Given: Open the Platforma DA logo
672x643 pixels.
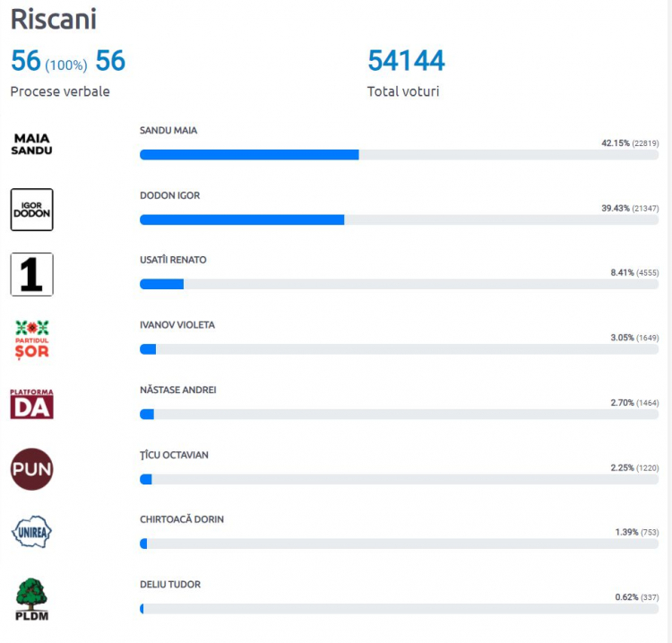Looking at the screenshot, I should pyautogui.click(x=31, y=404).
